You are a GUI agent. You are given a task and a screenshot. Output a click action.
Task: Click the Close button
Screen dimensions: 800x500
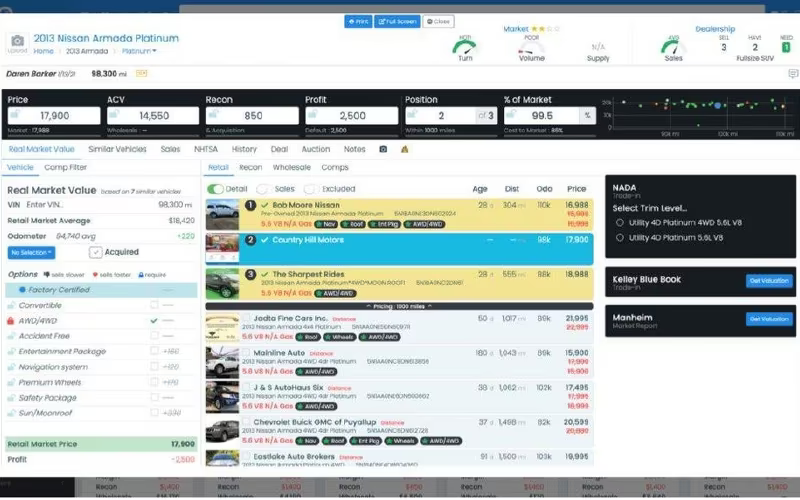[438, 21]
